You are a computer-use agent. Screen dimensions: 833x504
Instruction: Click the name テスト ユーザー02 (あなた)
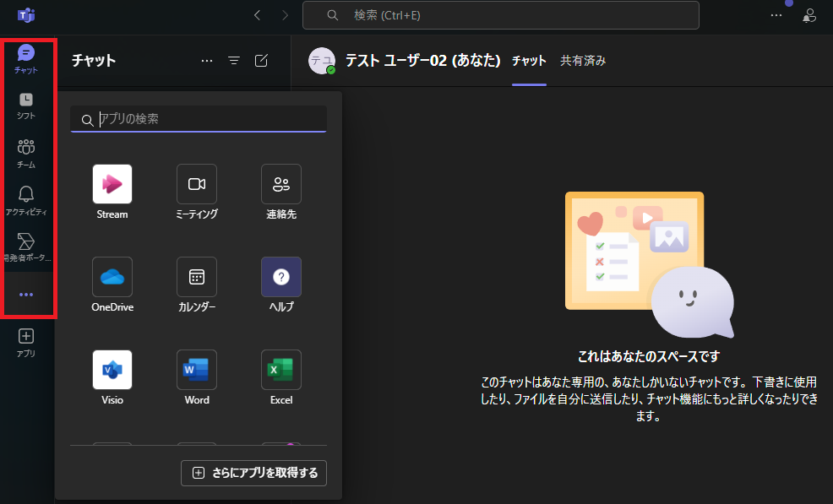coord(423,61)
